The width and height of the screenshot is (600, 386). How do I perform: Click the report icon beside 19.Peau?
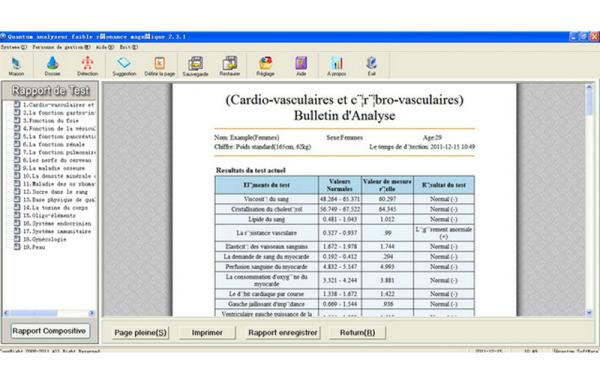click(17, 247)
